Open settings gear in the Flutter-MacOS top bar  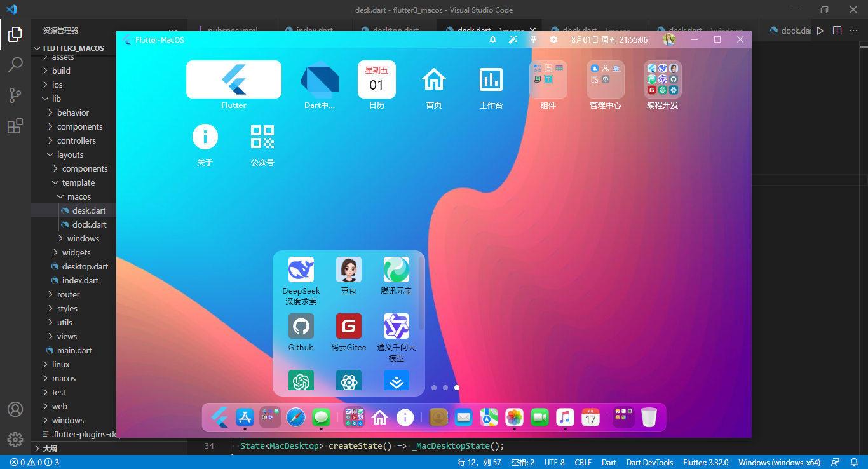(x=553, y=39)
